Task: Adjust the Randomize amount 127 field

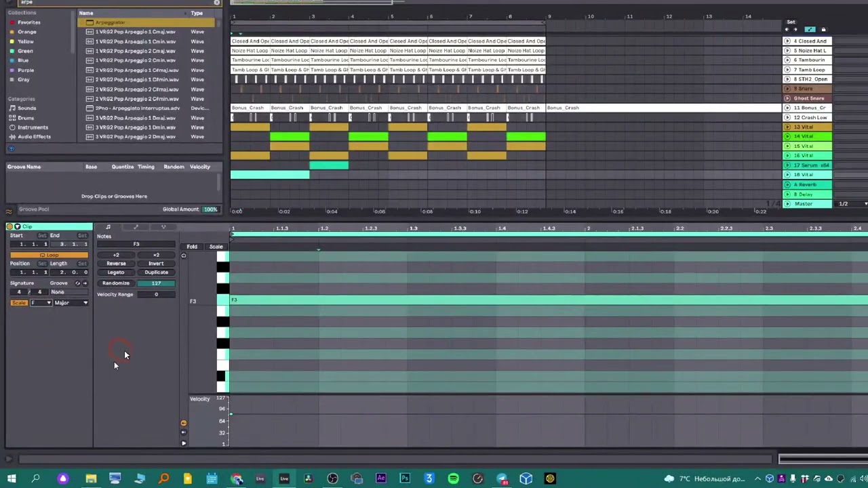Action: coord(156,283)
